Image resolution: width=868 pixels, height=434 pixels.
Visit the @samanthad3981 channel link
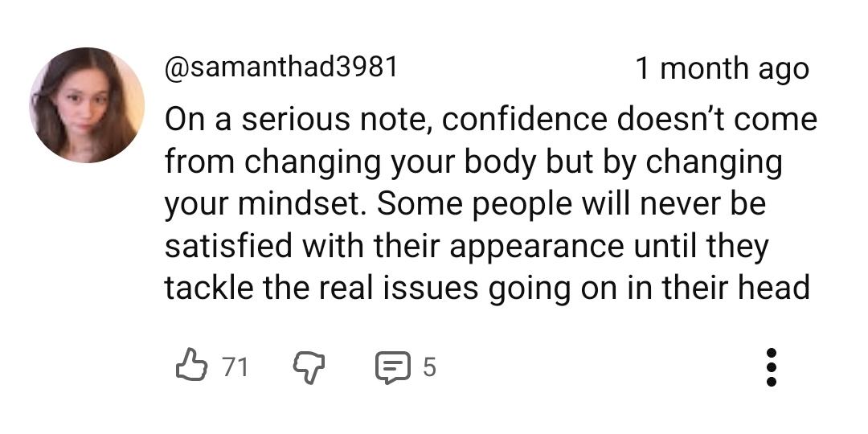coord(281,68)
